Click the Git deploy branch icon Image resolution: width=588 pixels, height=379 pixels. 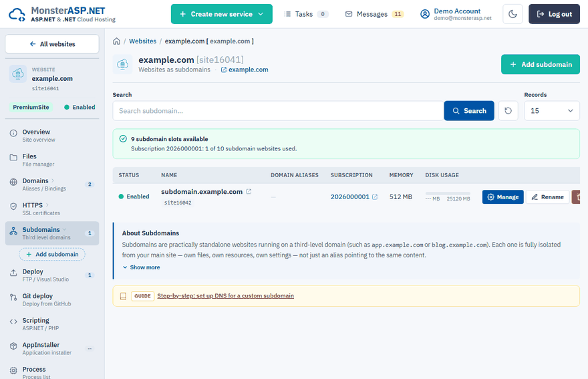pyautogui.click(x=13, y=297)
